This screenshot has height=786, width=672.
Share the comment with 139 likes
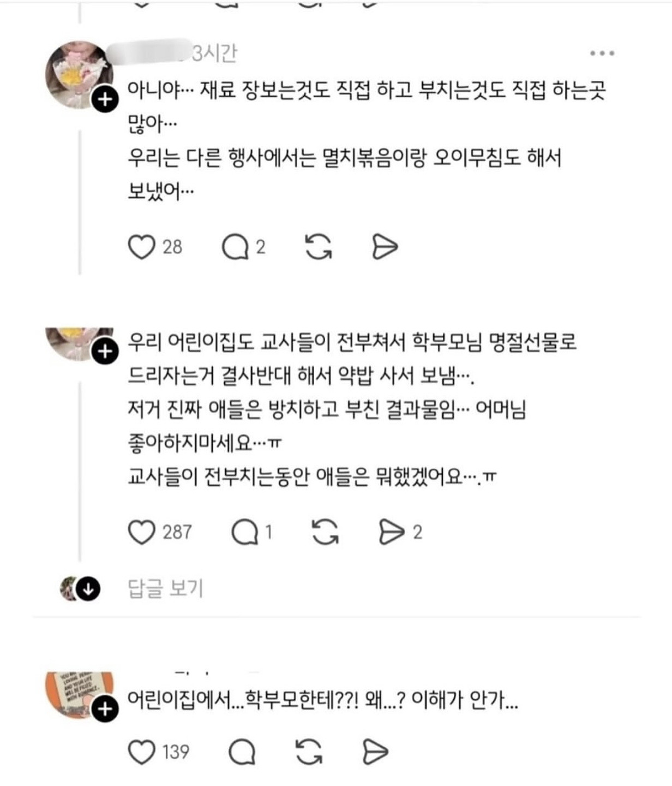coord(375,752)
